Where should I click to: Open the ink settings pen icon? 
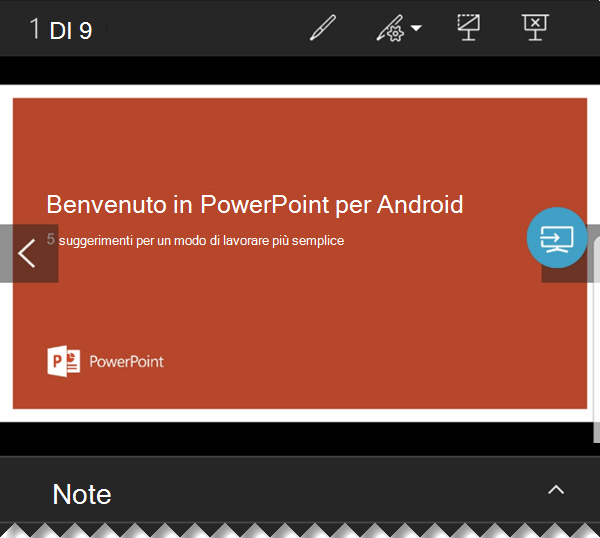pos(390,28)
